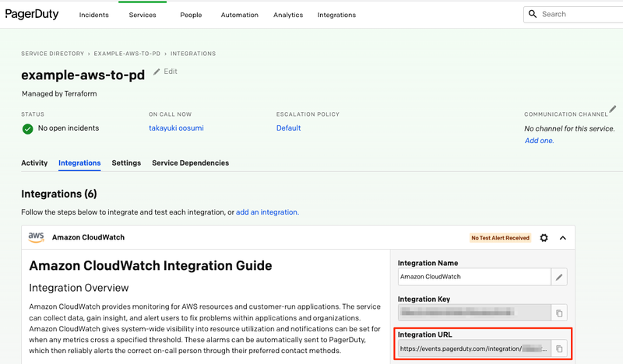Open the Automation menu
Screen dimensions: 623x364
point(240,15)
